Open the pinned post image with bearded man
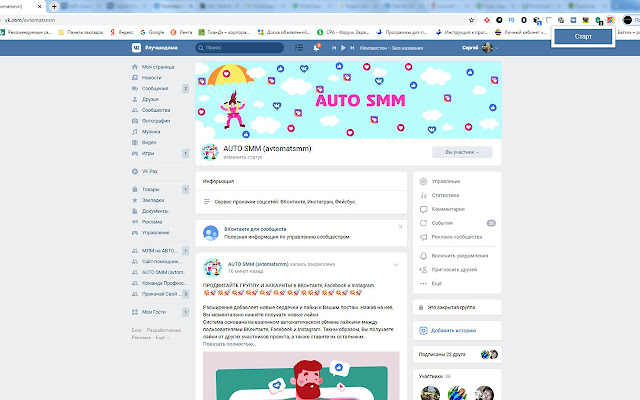The height and width of the screenshot is (400, 640). [x=301, y=376]
